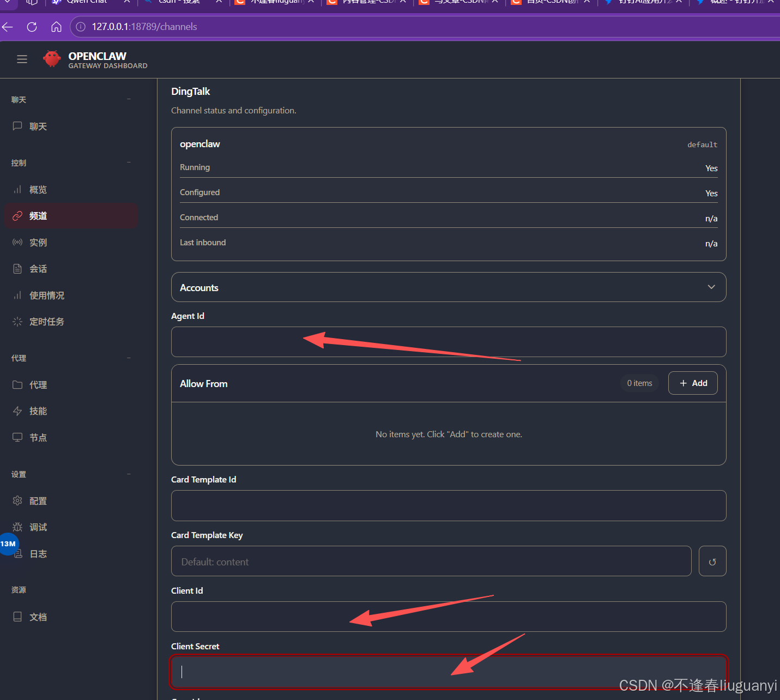Click the 'openclaw' account name
This screenshot has width=780, height=700.
tap(200, 144)
